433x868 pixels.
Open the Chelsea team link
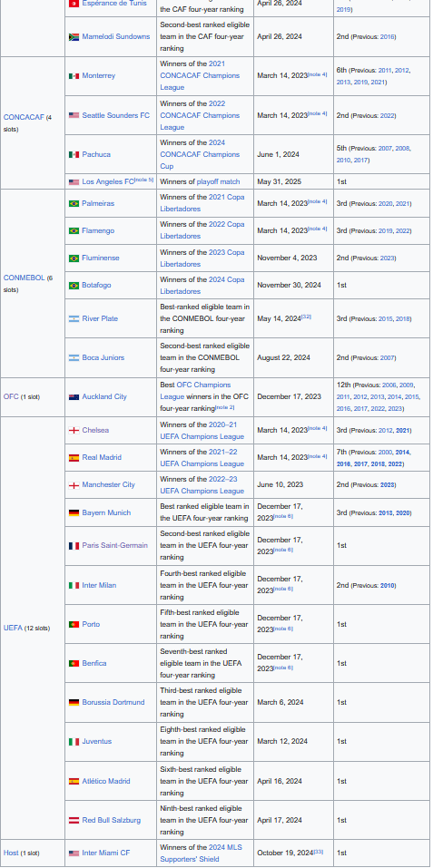click(95, 430)
